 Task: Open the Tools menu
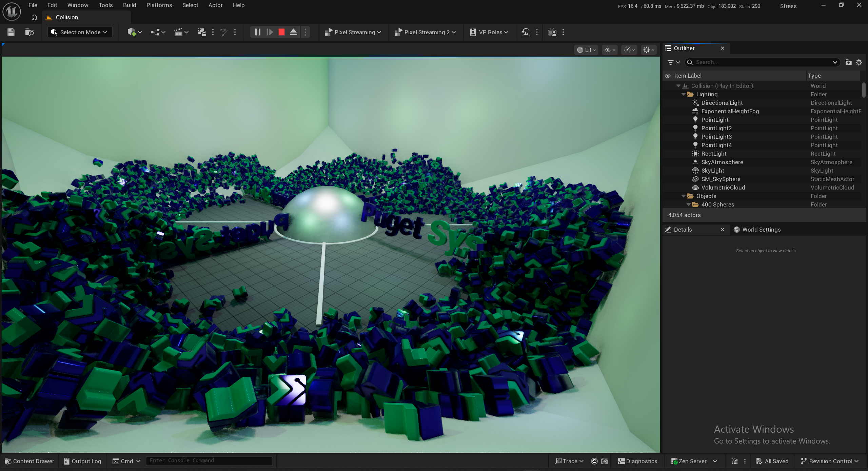(x=105, y=5)
